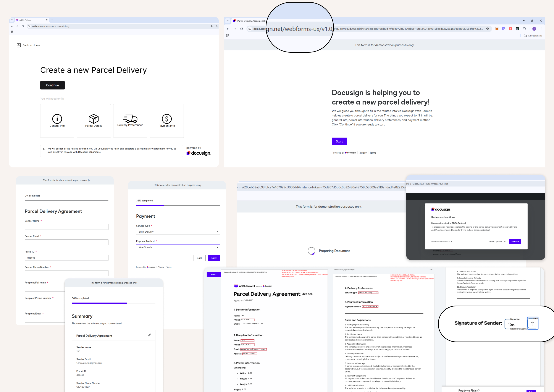Click the MetaMask fox extension icon
Viewport: 554px width, 392px height.
[x=497, y=29]
